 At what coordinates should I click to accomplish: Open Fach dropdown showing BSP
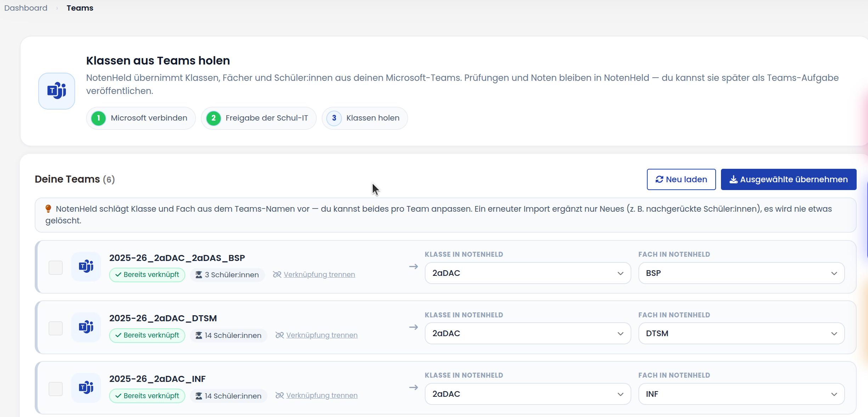(742, 273)
